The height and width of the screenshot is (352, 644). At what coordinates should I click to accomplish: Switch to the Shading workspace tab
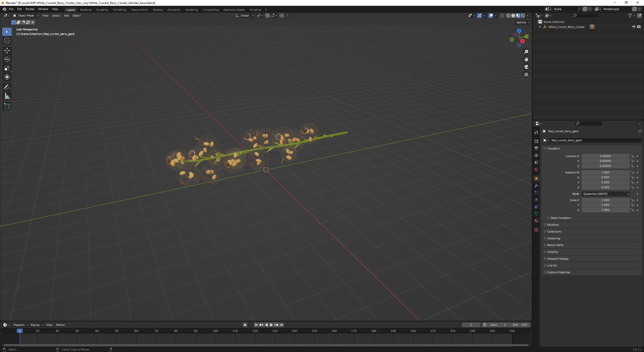(157, 10)
